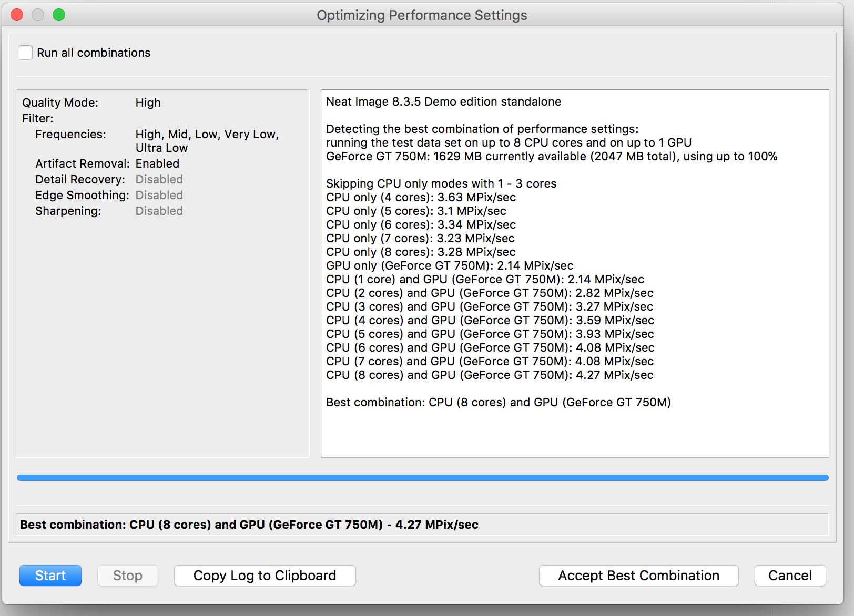Click Detail Recovery 'Disabled' value
Image resolution: width=854 pixels, height=616 pixels.
tap(159, 179)
